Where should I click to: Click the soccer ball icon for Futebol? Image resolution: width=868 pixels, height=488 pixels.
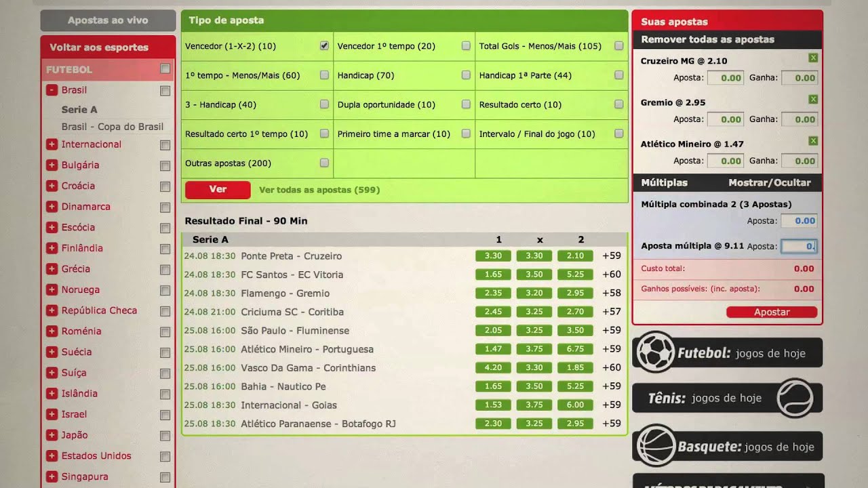point(655,352)
